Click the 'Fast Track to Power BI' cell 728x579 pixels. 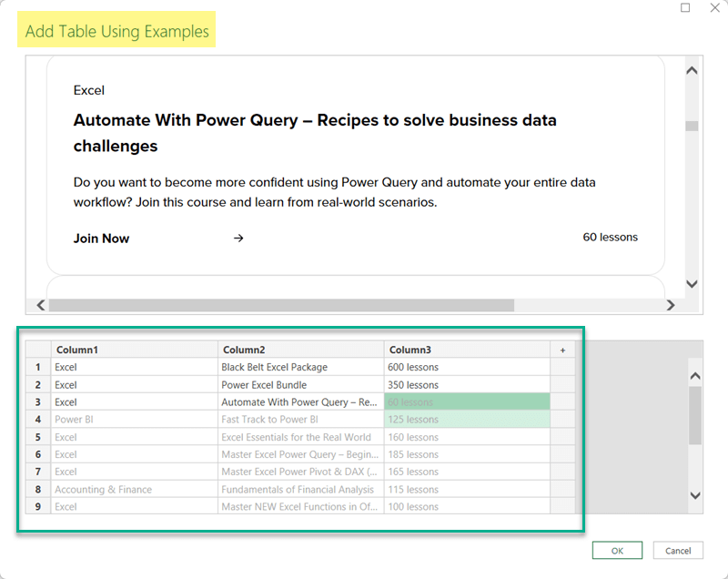(301, 420)
